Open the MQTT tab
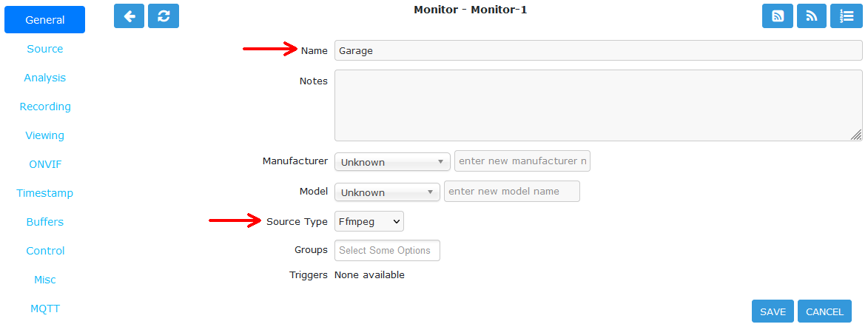868x327 pixels. click(45, 309)
